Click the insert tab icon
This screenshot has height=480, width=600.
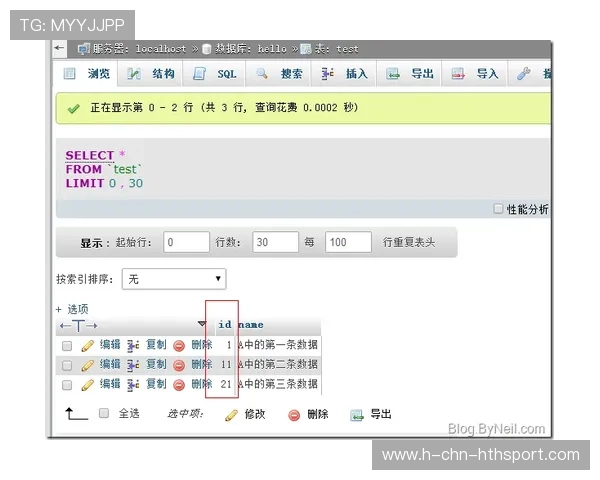point(327,73)
